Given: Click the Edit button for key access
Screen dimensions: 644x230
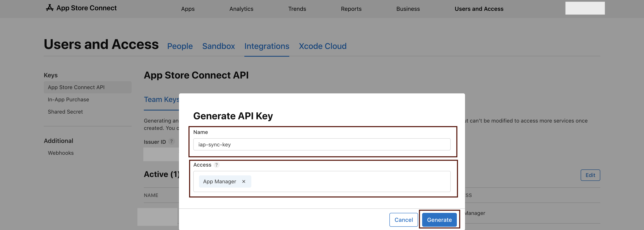Looking at the screenshot, I should tap(590, 175).
